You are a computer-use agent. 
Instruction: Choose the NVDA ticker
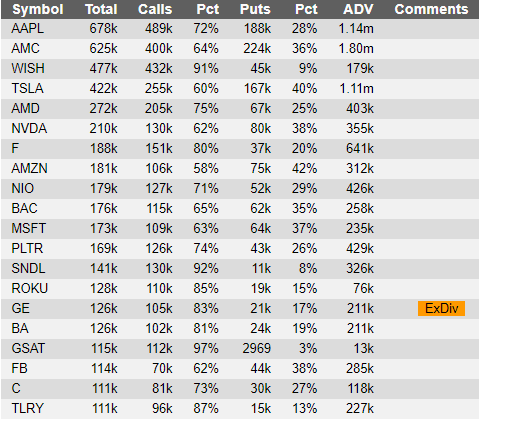point(29,129)
